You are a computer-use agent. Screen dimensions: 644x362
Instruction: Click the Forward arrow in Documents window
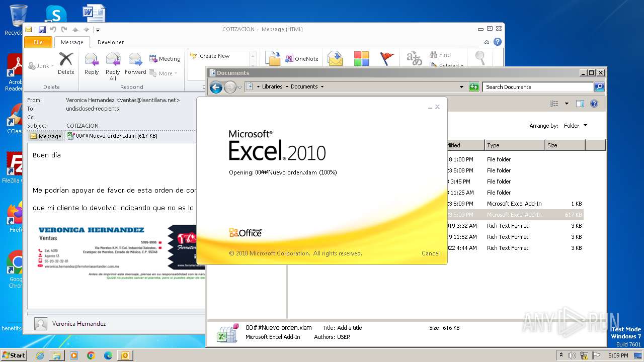coord(230,87)
